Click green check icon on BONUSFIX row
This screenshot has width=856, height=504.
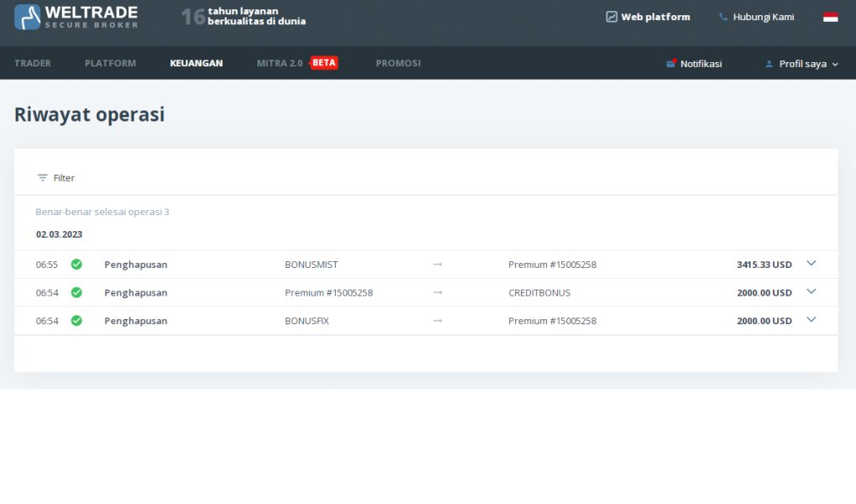point(76,321)
